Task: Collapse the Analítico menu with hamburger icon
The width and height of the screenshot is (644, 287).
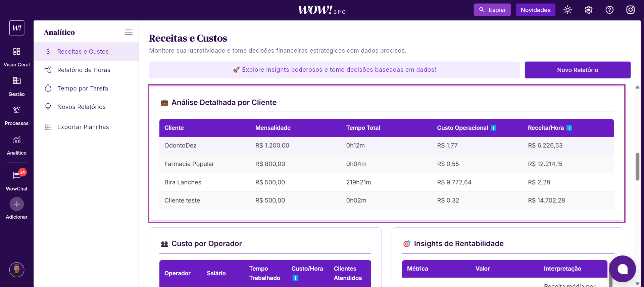Action: coord(129,32)
